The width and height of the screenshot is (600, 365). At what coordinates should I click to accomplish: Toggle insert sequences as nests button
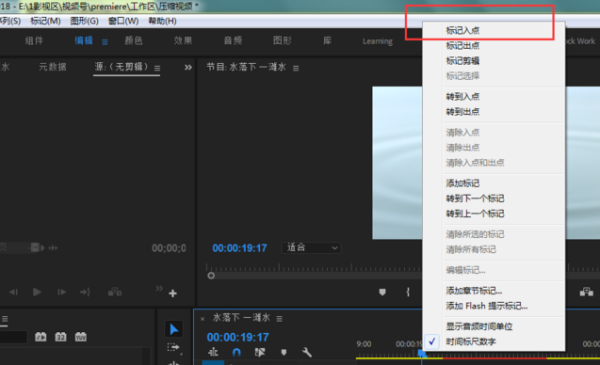(x=213, y=352)
